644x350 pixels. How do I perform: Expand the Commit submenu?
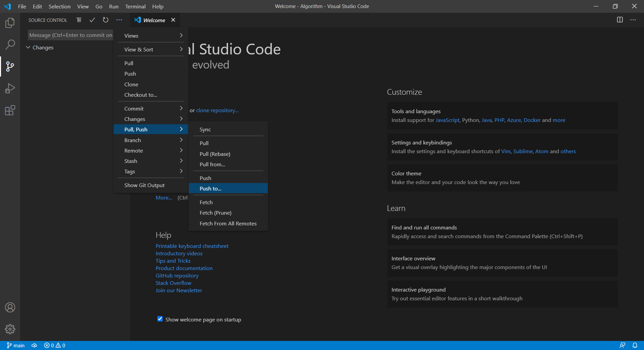[151, 108]
